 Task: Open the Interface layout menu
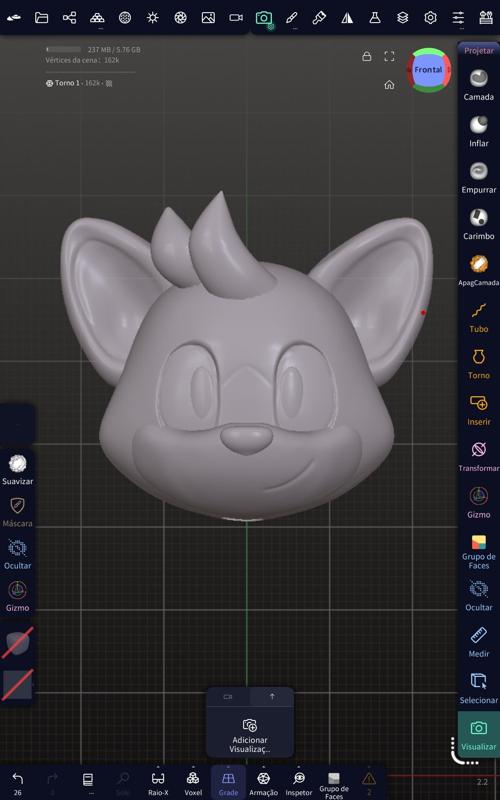[x=486, y=18]
